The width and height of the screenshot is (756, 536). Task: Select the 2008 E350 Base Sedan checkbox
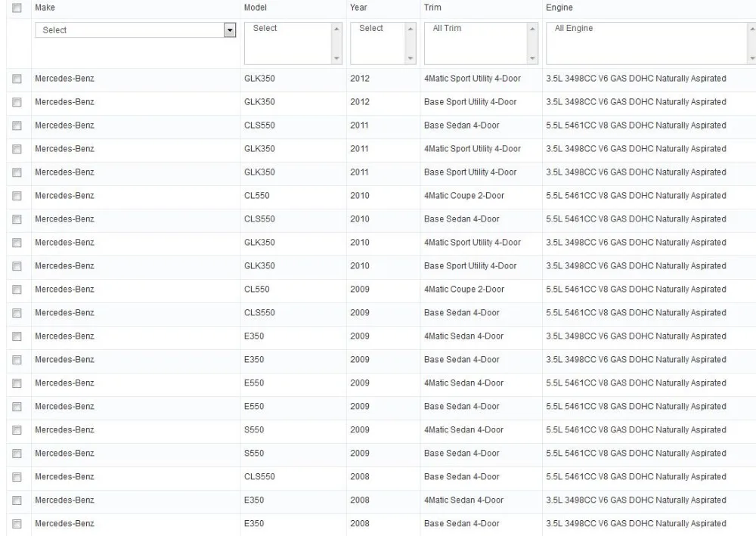click(x=17, y=523)
